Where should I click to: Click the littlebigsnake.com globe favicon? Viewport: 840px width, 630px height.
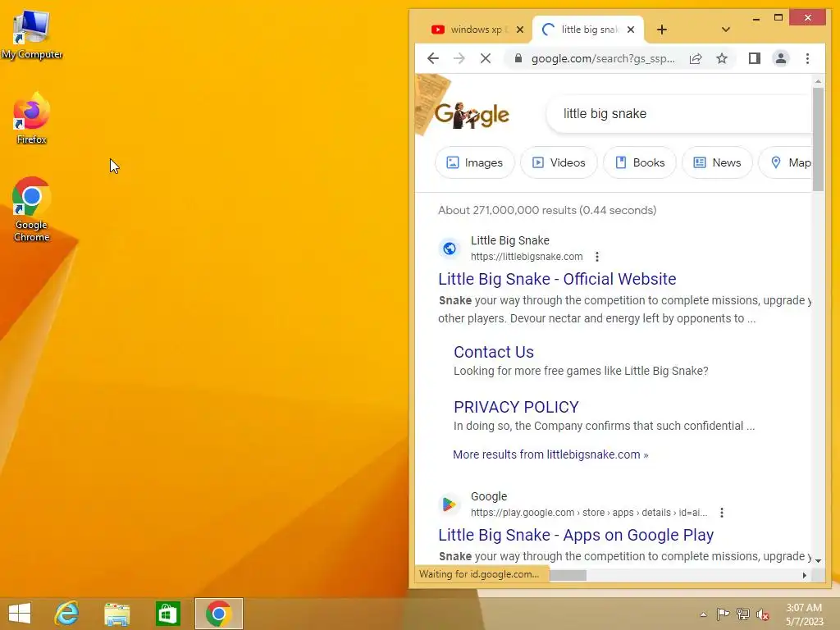(x=450, y=248)
